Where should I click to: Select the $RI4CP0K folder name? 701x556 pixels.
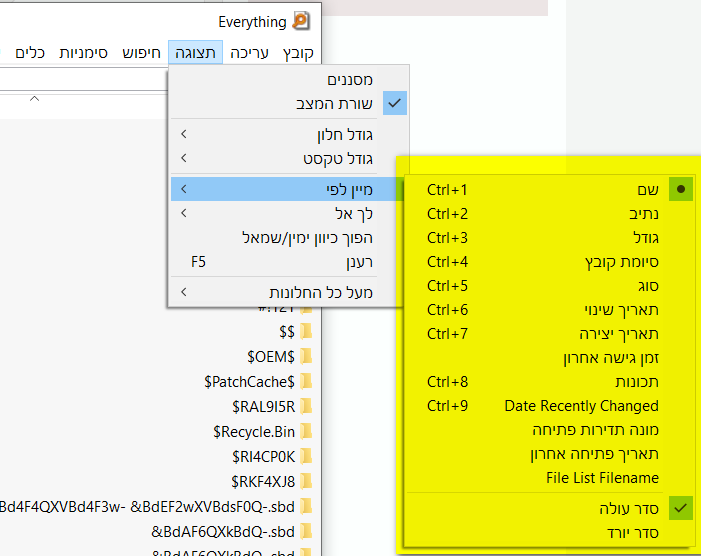tap(263, 457)
